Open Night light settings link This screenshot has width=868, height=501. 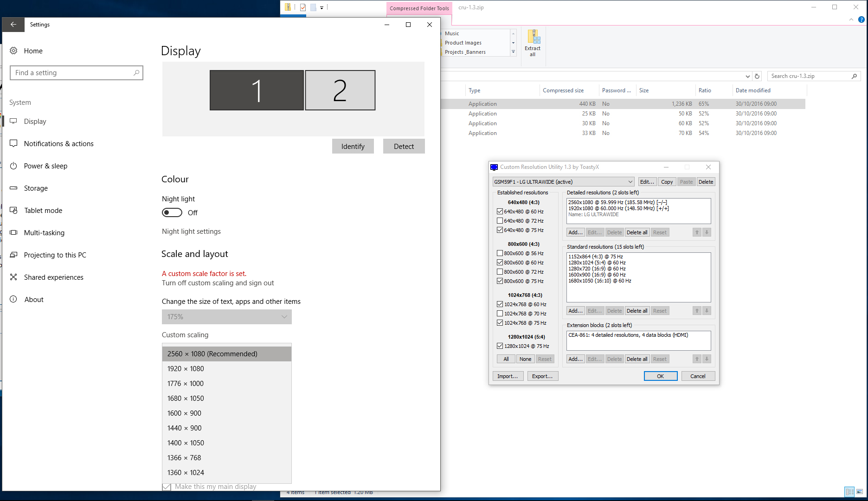(191, 231)
